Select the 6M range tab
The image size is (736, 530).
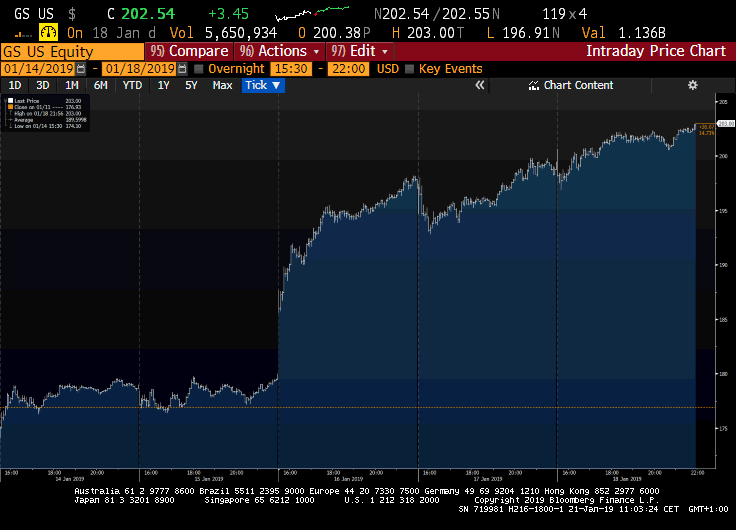pyautogui.click(x=100, y=85)
